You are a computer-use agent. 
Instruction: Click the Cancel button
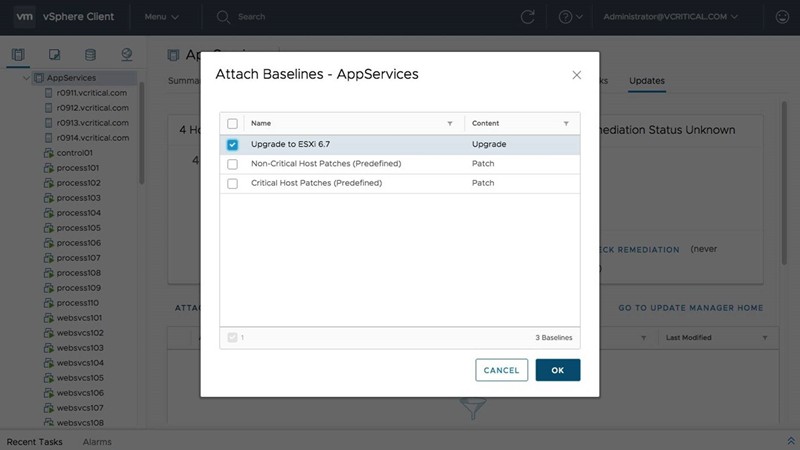pos(501,370)
